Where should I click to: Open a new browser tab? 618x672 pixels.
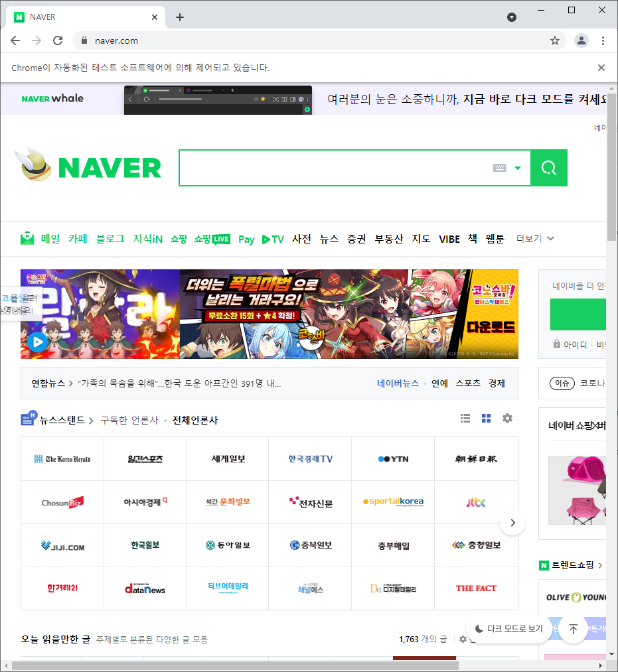[x=180, y=17]
